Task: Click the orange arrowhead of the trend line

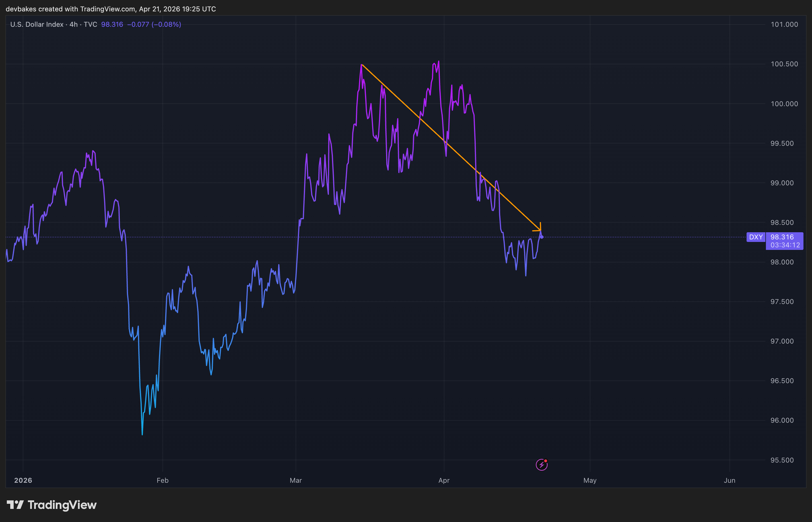Action: pyautogui.click(x=540, y=230)
